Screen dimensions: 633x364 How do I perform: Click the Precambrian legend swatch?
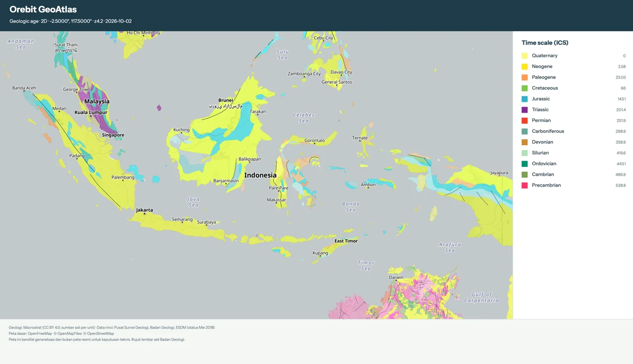coord(525,185)
